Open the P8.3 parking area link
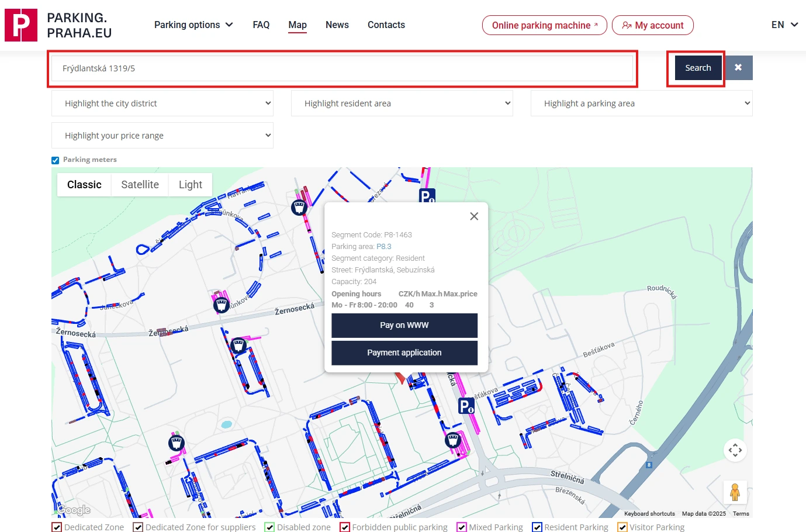806x532 pixels. 384,247
